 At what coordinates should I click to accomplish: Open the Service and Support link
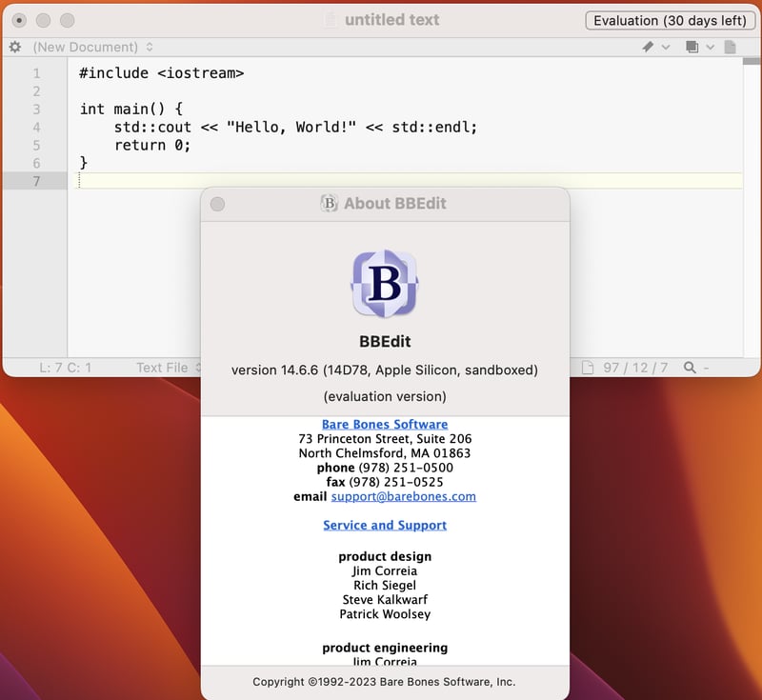pos(385,525)
